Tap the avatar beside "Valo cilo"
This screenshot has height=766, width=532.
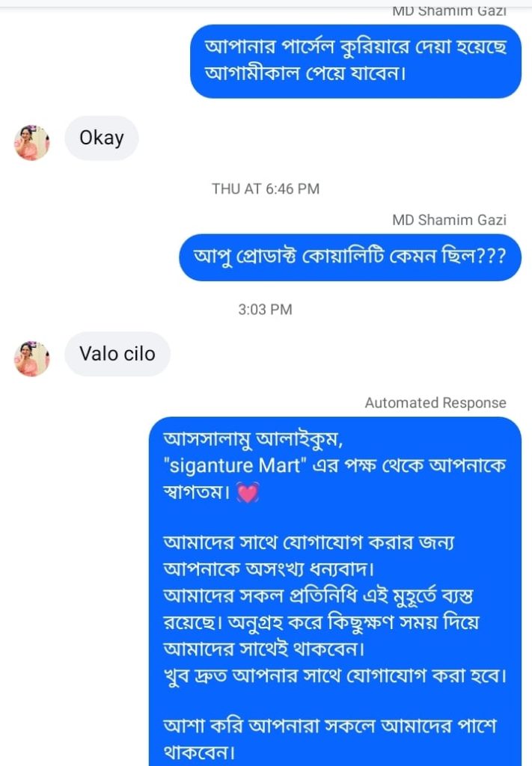31,358
